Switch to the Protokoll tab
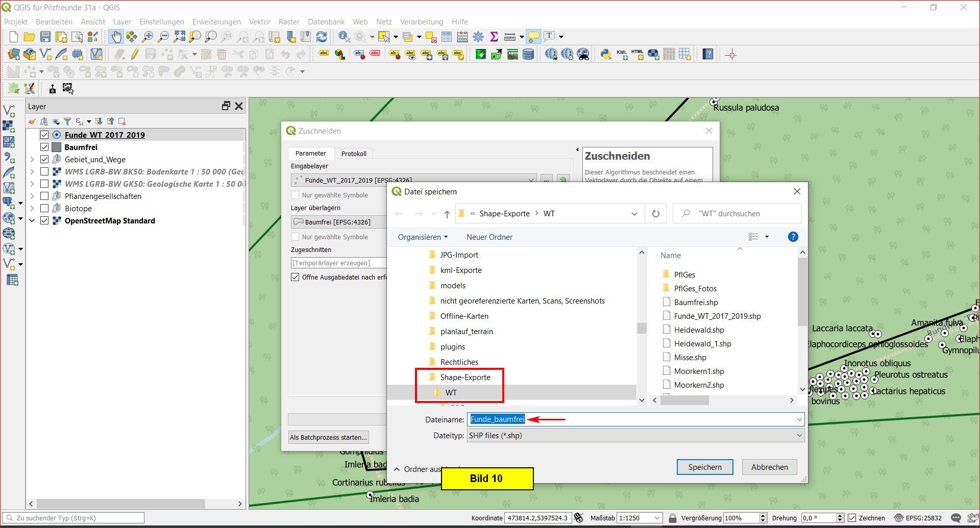The height and width of the screenshot is (528, 980). tap(354, 154)
